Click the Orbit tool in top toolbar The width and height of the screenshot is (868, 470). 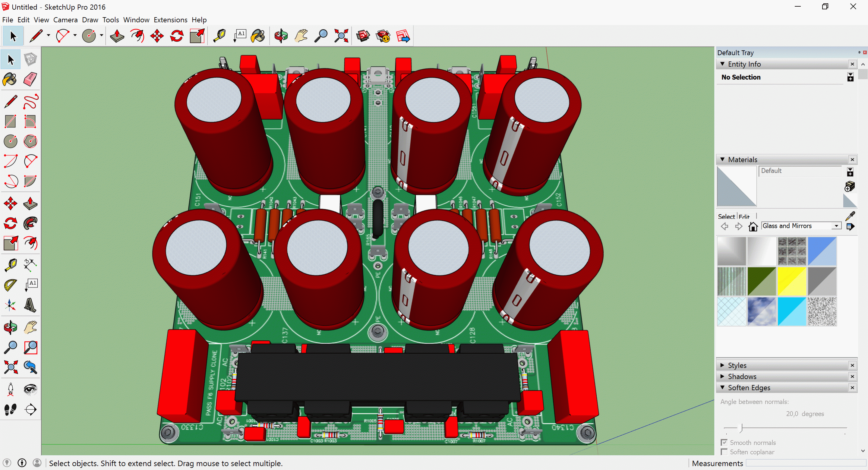click(281, 36)
